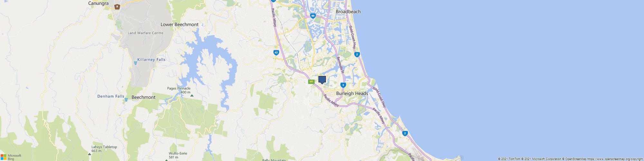Viewport: 644px width, 161px height.
Task: Select the brown route 8 shield at Canungra
Action: [118, 6]
